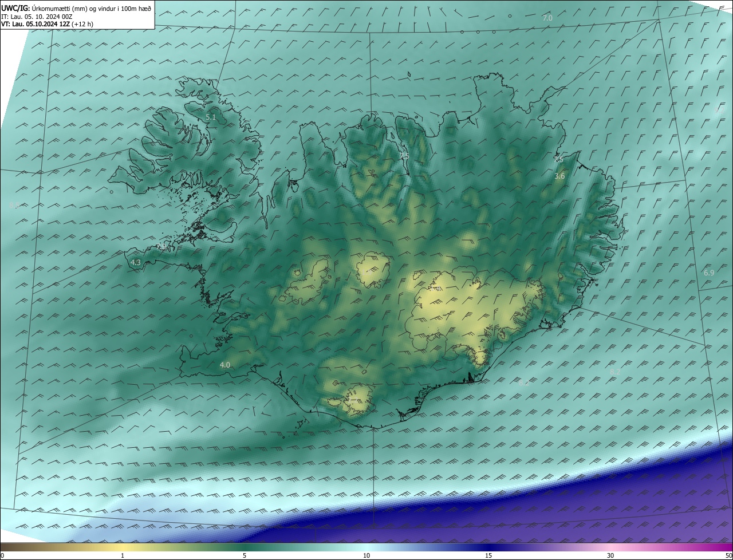Click the '10' tick on the color scale

pyautogui.click(x=366, y=555)
